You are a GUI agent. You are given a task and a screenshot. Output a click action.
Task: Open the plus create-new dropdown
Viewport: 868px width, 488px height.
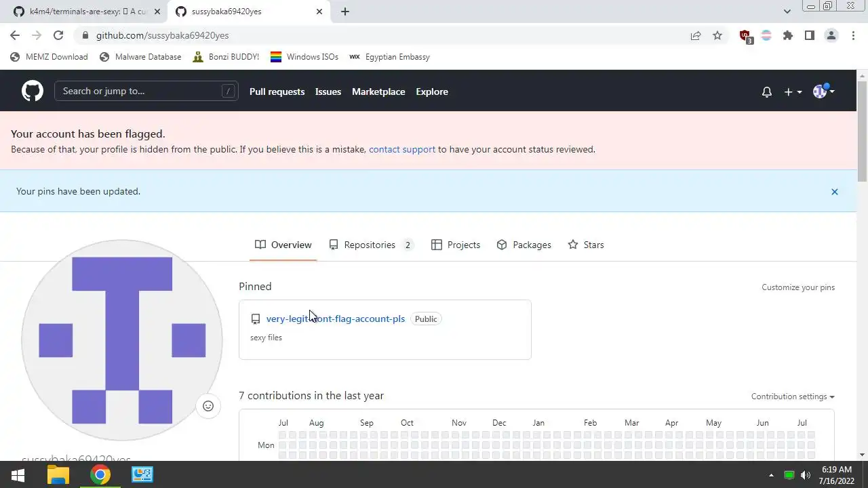[x=793, y=91]
